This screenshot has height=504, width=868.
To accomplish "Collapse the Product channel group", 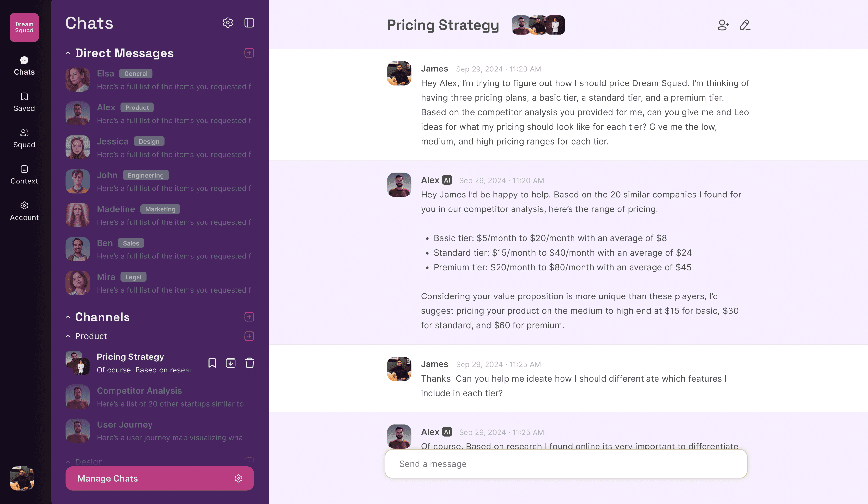I will pyautogui.click(x=68, y=336).
